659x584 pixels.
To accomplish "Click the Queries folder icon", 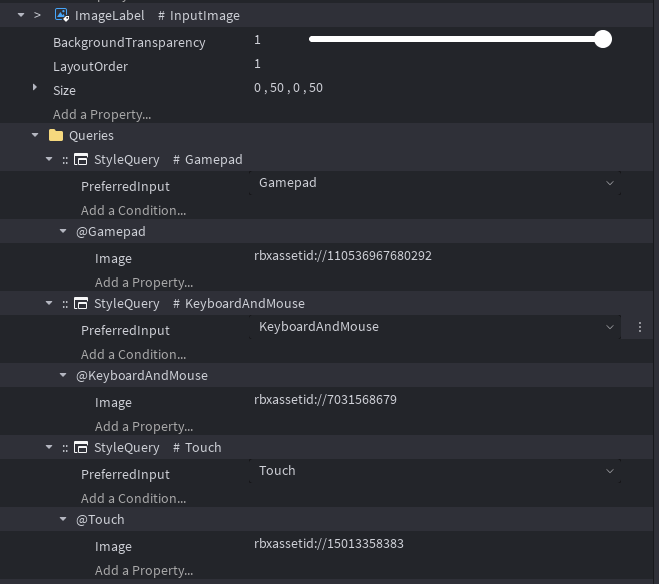I will click(56, 135).
